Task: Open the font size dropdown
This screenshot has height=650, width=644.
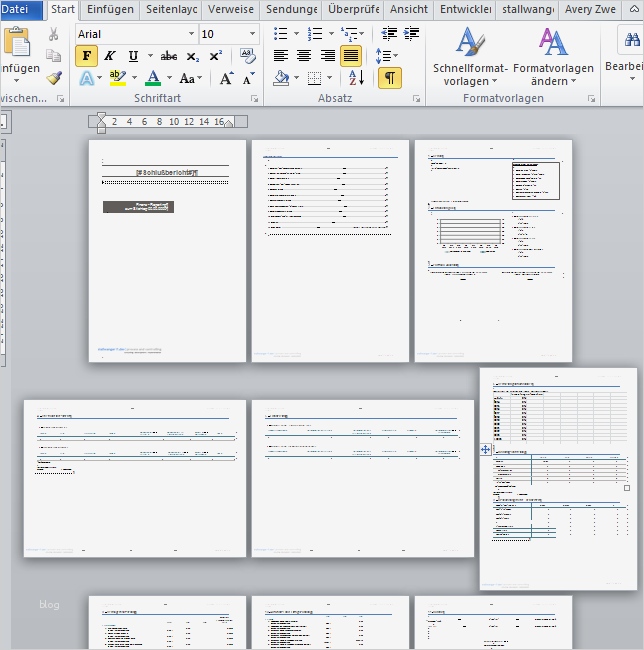Action: (252, 34)
